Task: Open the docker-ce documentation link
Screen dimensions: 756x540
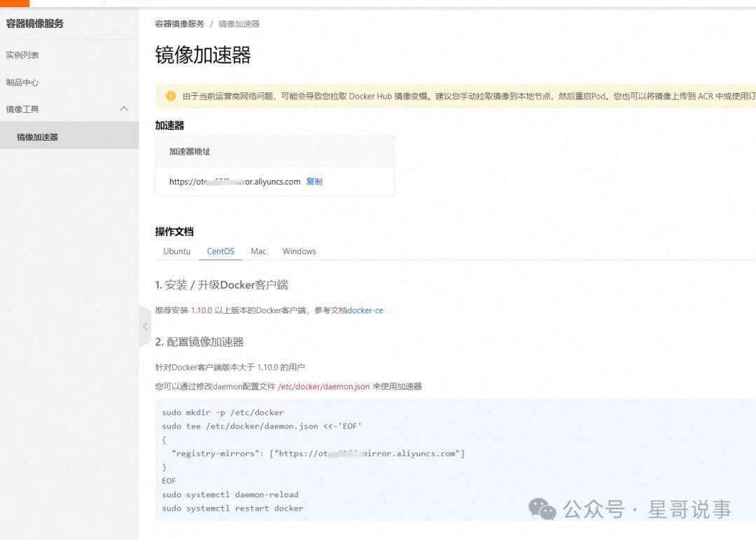Action: [365, 310]
